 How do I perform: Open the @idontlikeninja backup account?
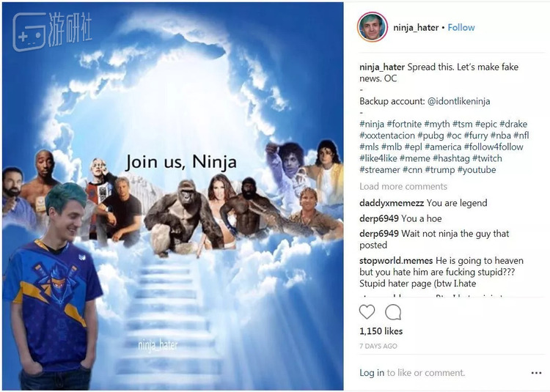coord(458,101)
